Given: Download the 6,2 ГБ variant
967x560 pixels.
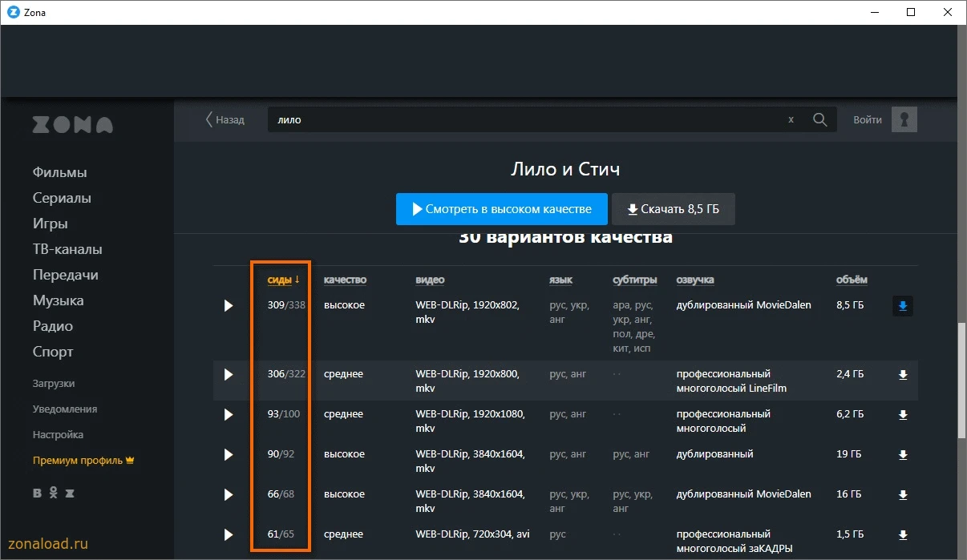Looking at the screenshot, I should pyautogui.click(x=903, y=414).
